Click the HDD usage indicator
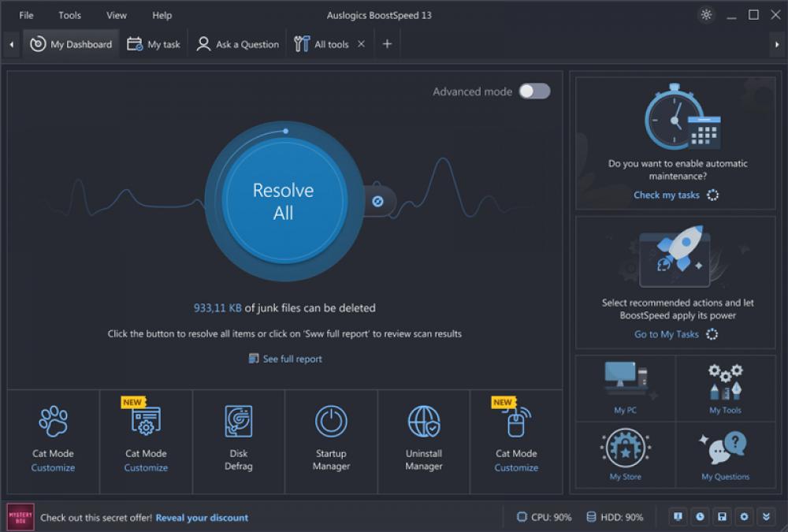The width and height of the screenshot is (788, 532). [x=614, y=516]
